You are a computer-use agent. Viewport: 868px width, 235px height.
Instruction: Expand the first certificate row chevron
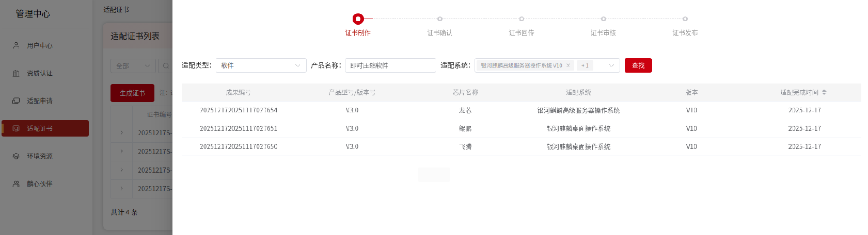[x=122, y=133]
